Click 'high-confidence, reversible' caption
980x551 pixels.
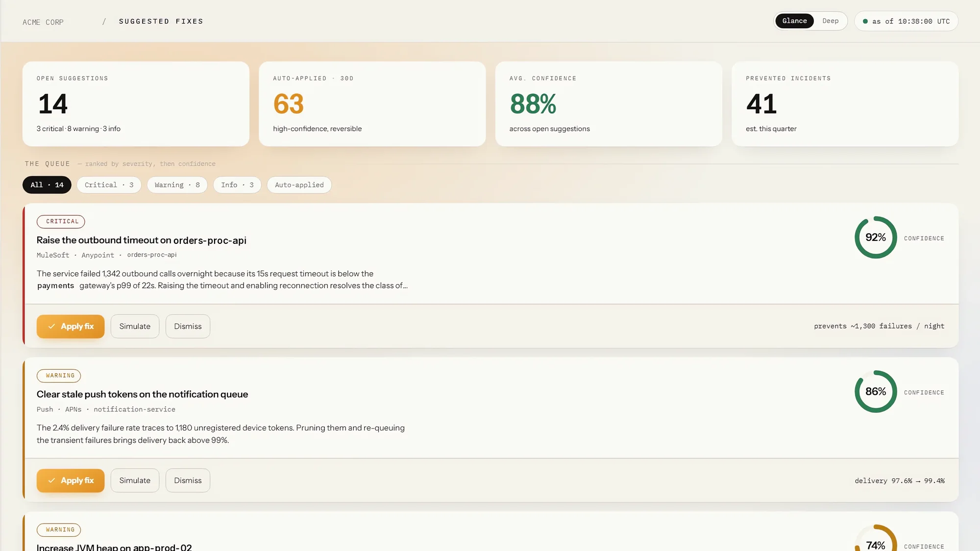coord(318,129)
